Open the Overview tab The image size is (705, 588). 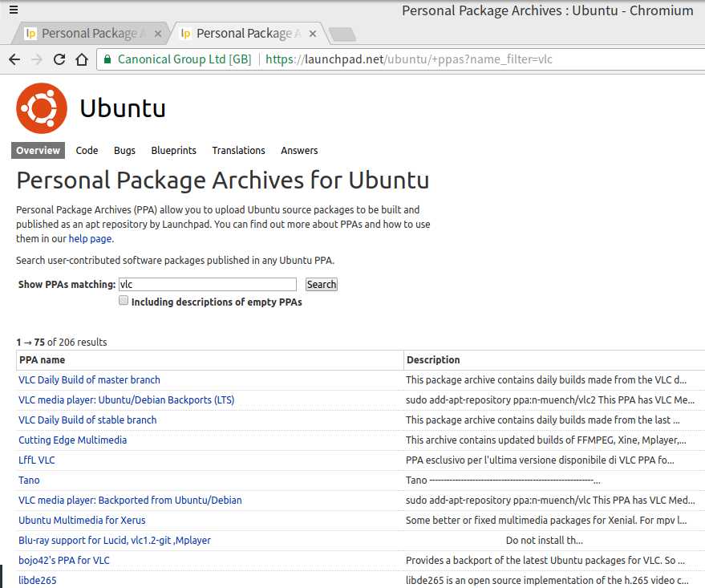(x=38, y=150)
